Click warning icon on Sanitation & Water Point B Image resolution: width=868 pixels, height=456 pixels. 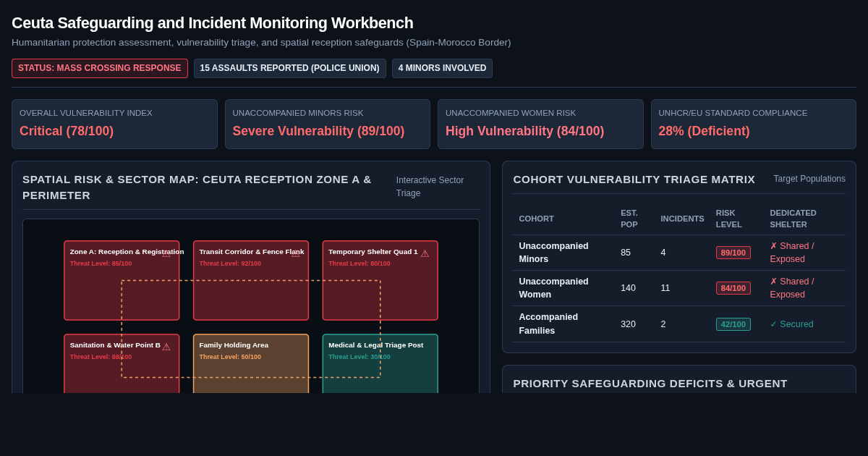click(x=166, y=347)
